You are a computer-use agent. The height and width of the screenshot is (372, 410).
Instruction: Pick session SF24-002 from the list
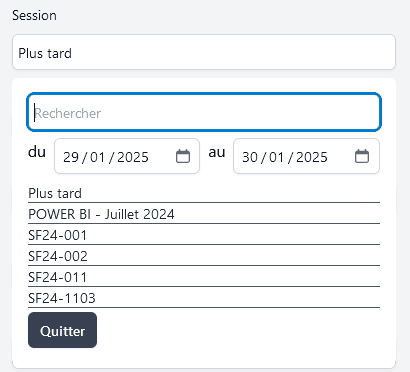204,256
